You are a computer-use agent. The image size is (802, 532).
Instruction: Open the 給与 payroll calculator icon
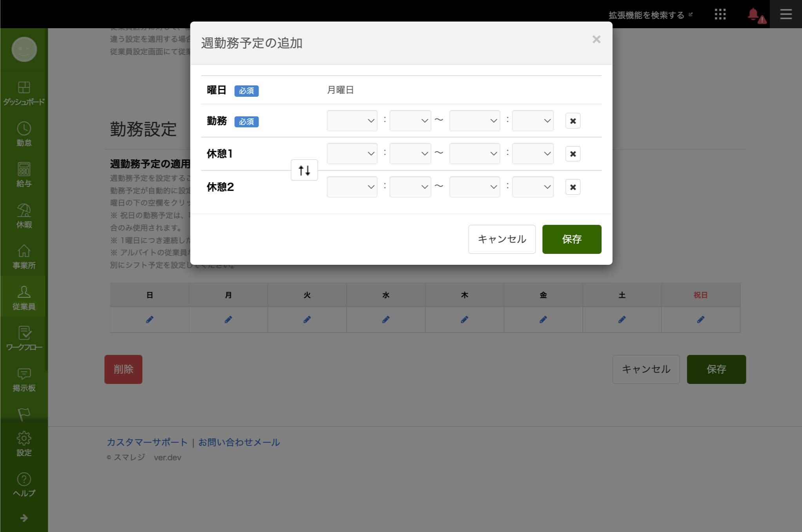[24, 175]
